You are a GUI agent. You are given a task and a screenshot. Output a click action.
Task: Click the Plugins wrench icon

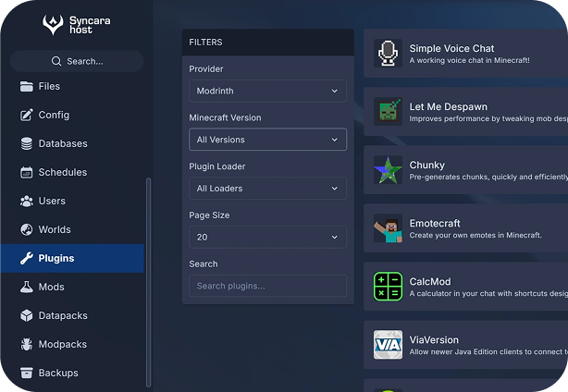tap(27, 258)
